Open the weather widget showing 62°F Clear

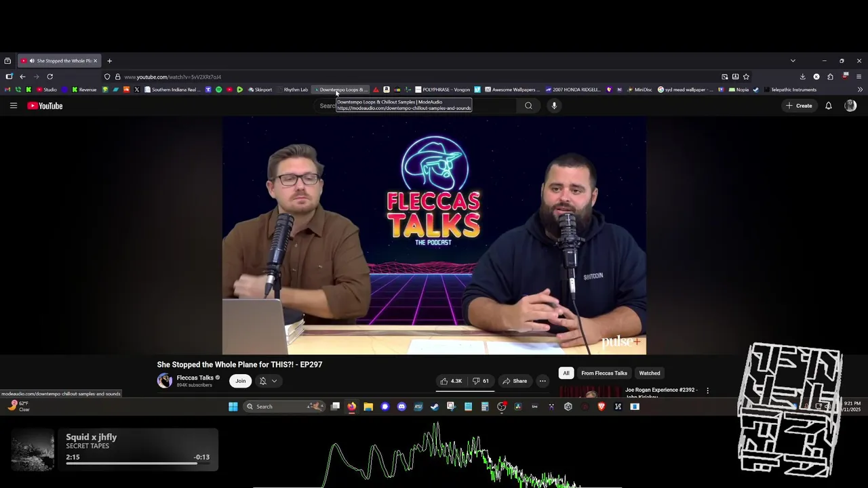point(19,406)
